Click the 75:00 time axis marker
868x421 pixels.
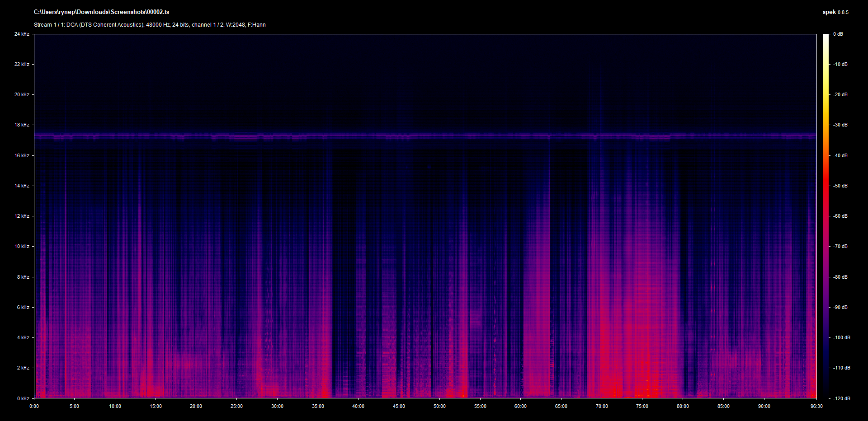[x=642, y=406]
